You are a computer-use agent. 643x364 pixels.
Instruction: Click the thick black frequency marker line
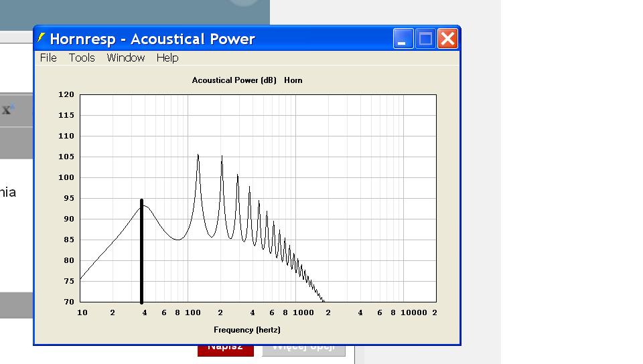click(x=142, y=252)
